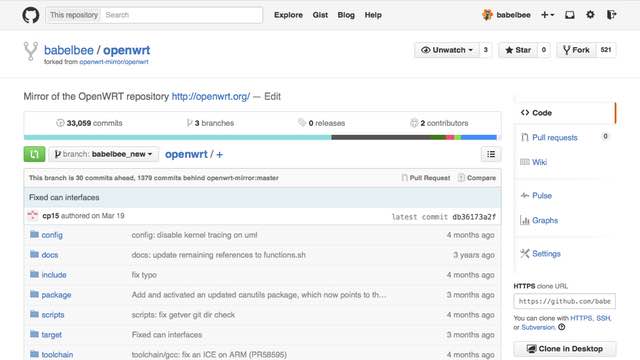The image size is (640, 360).
Task: Open the watchers count 3
Action: (485, 50)
